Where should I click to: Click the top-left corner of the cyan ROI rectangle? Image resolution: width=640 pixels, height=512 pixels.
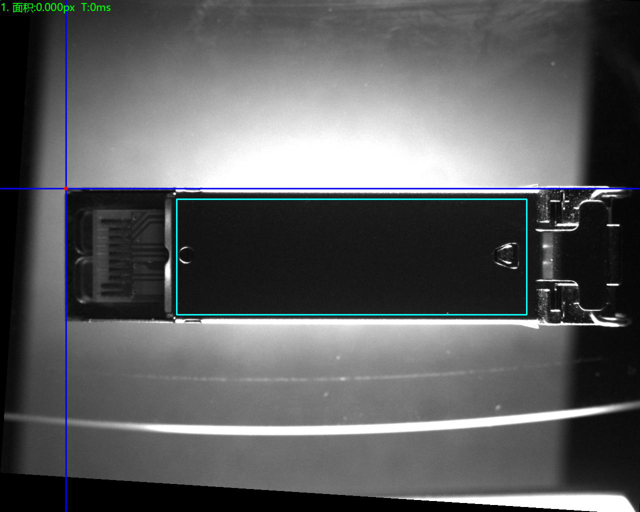176,199
